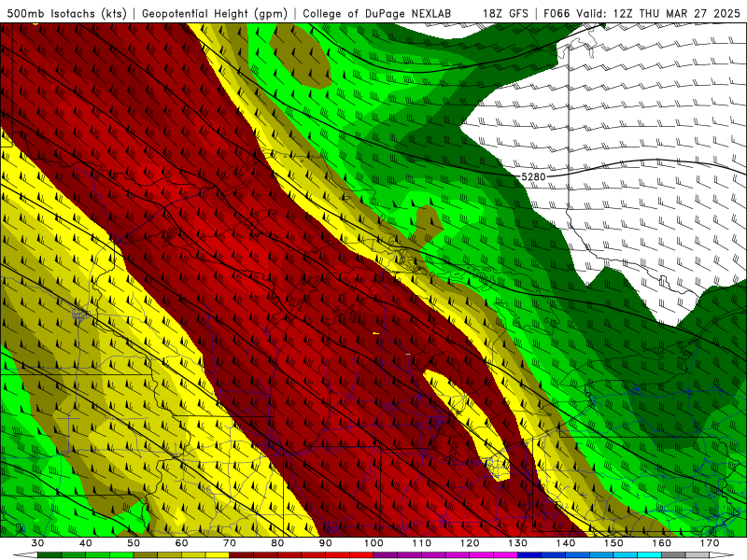Click the 70 label on the color scale
747x560 pixels.
click(x=230, y=543)
